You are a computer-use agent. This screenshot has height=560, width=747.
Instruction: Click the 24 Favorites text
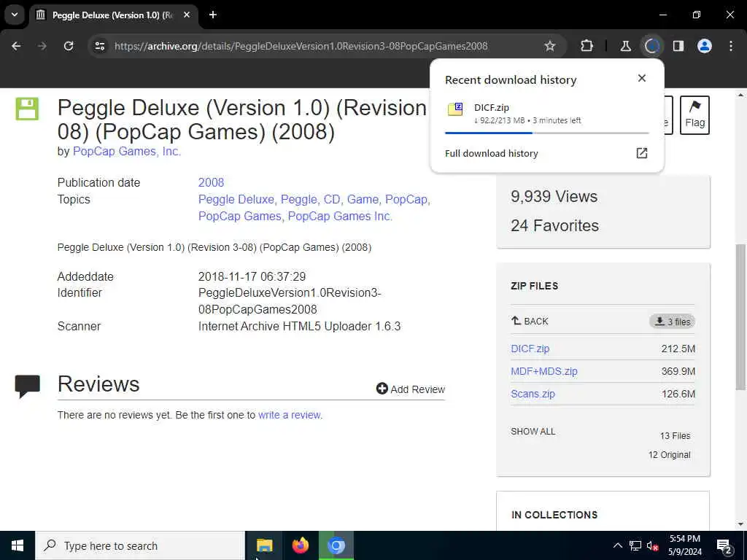554,225
